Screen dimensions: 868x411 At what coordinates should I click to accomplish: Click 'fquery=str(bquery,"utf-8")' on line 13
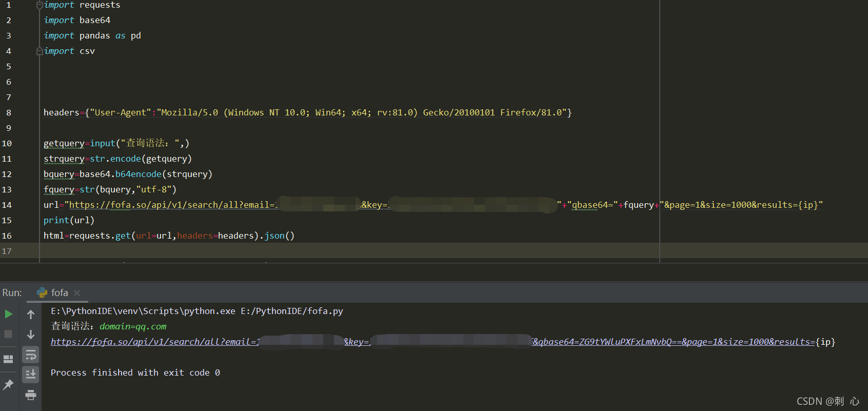[110, 189]
